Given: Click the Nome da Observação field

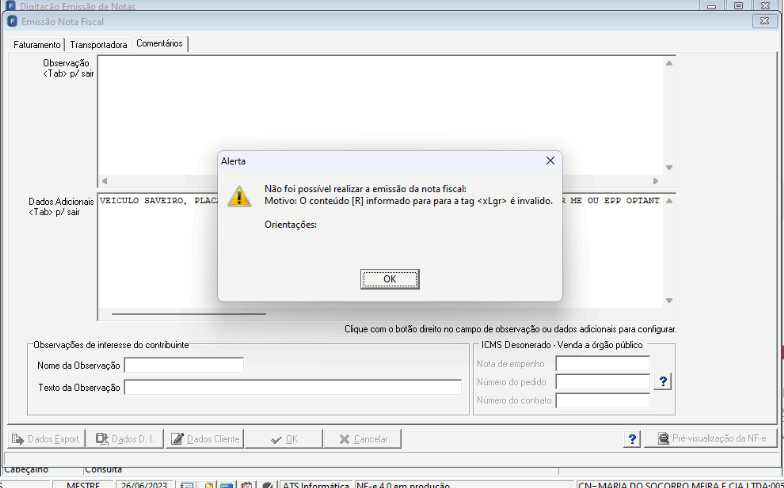Looking at the screenshot, I should 184,365.
